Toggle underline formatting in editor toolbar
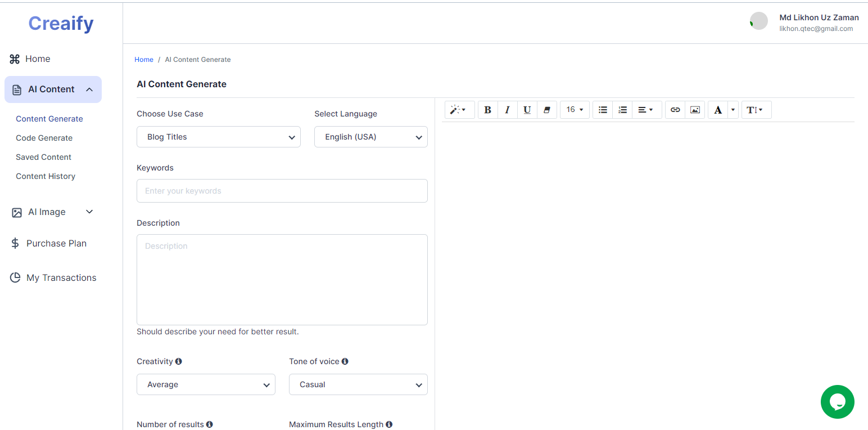Image resolution: width=868 pixels, height=430 pixels. 527,110
